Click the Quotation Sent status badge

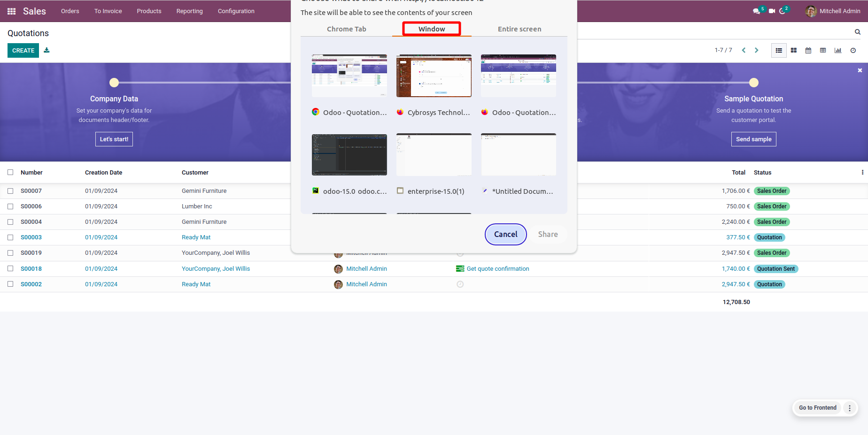(776, 269)
